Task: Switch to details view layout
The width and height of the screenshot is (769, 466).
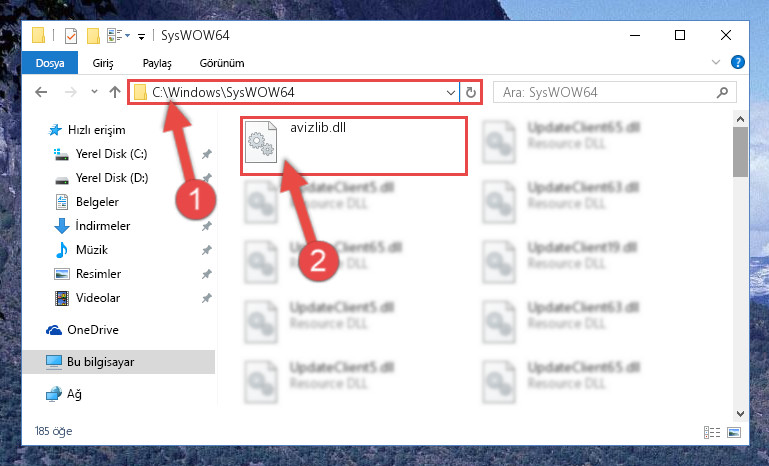Action: pos(712,432)
